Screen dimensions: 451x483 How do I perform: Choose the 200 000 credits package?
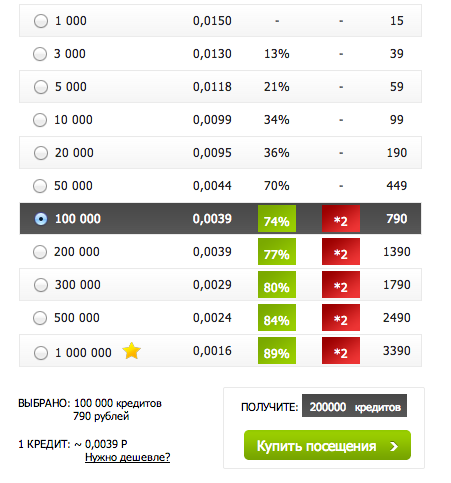(x=40, y=252)
